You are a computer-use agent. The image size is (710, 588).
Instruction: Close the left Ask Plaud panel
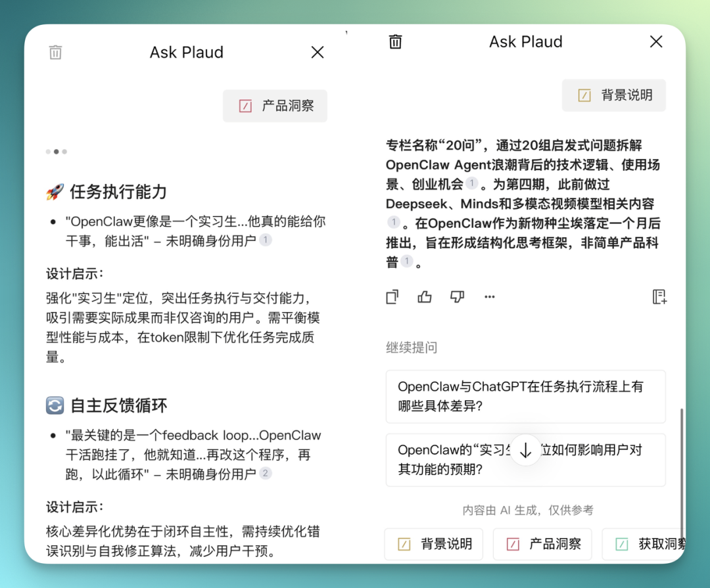[318, 52]
